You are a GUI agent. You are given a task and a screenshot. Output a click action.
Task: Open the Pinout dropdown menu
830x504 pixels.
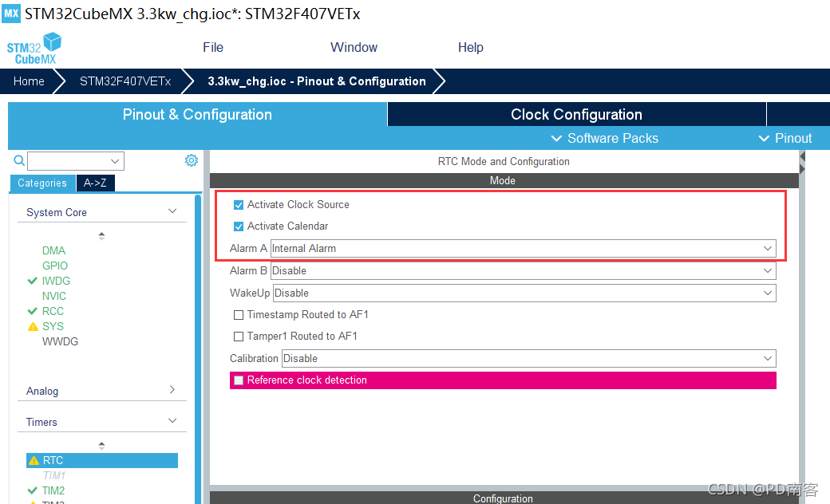pos(785,138)
